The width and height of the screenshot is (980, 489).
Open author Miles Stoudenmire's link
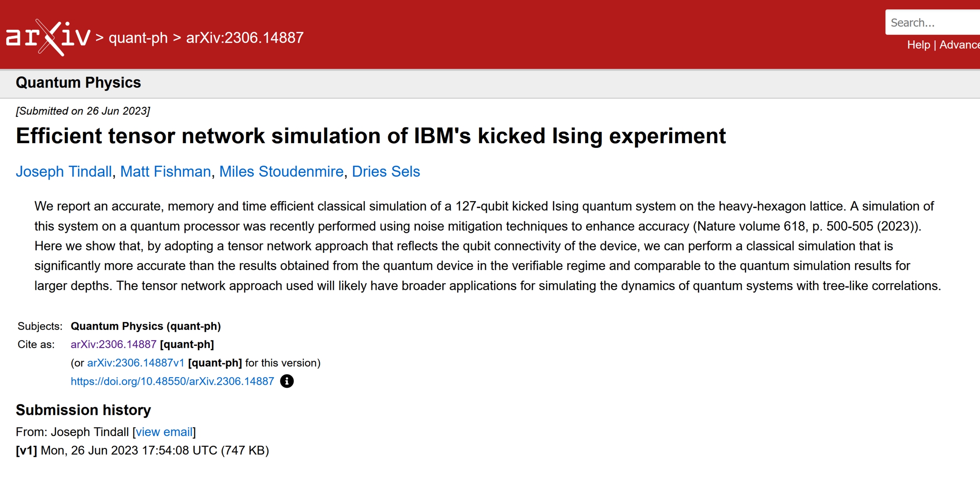281,172
